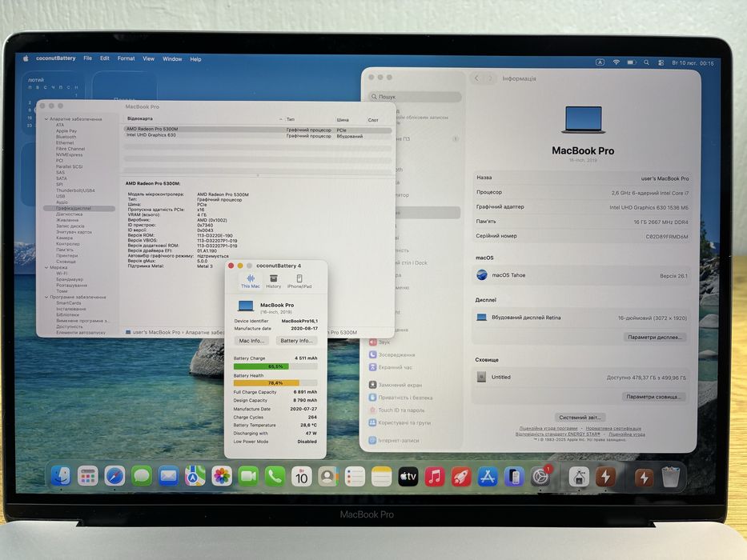Click the Untitled storage disk icon
The image size is (747, 560).
click(x=481, y=377)
